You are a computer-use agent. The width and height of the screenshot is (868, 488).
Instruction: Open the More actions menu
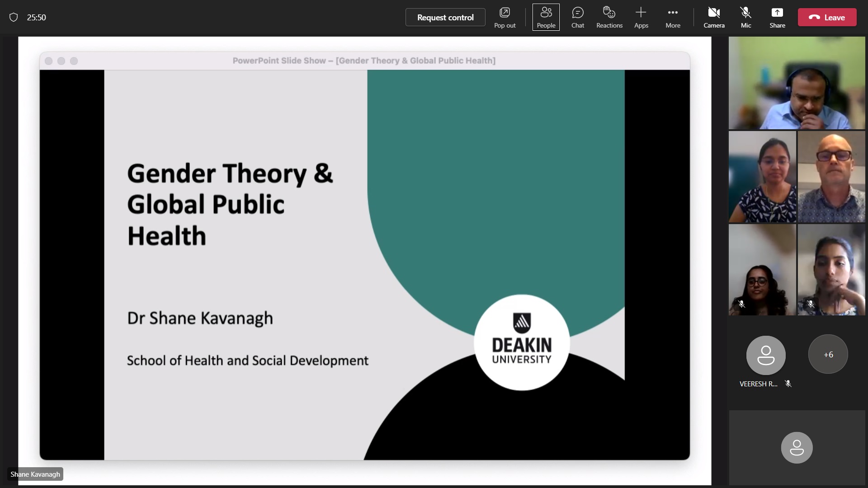tap(673, 17)
